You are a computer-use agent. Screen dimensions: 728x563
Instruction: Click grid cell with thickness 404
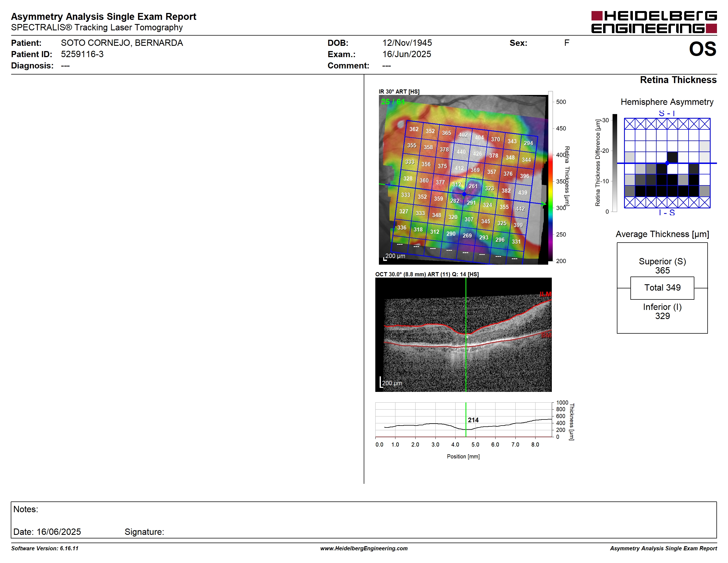[x=479, y=137]
